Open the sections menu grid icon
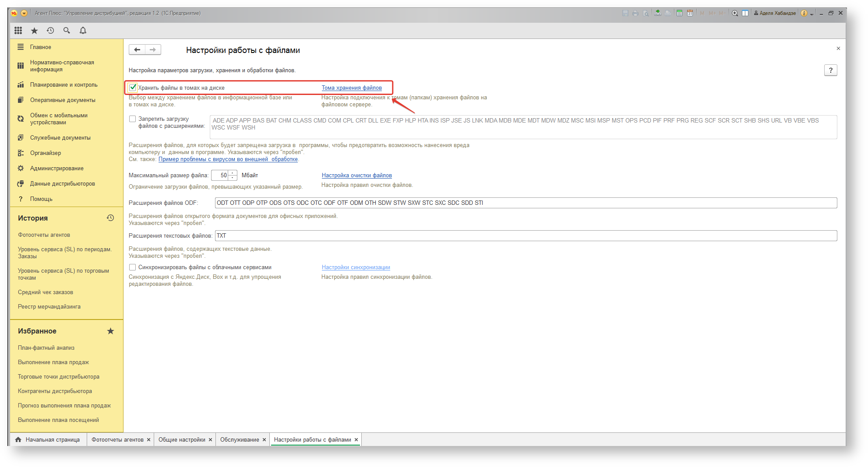The image size is (868, 467). point(18,31)
